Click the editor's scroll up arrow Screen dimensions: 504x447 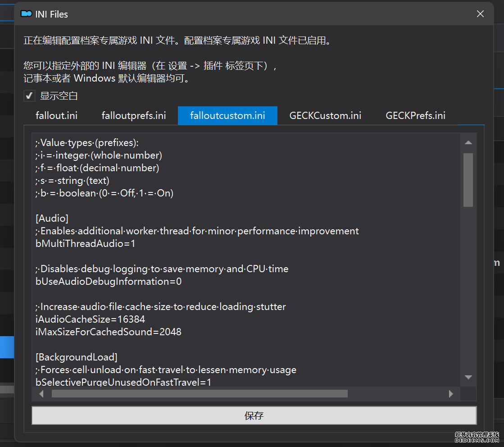[x=468, y=142]
